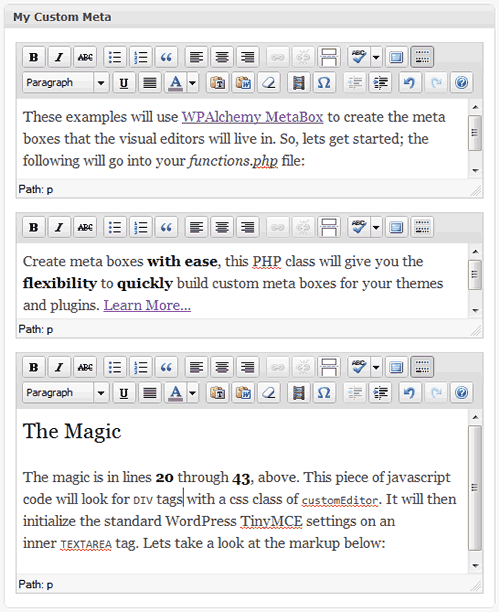499x612 pixels.
Task: Click scroll down arrow in first editor
Action: 475,171
